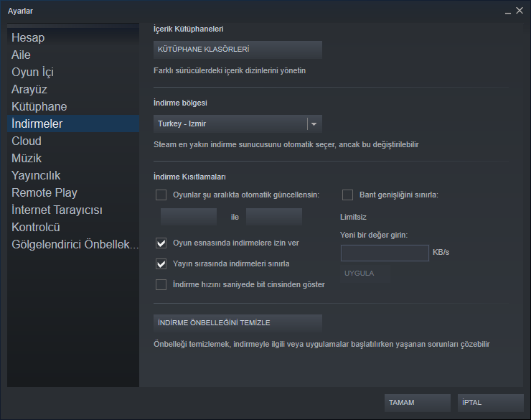Open Cloud settings

pyautogui.click(x=73, y=141)
